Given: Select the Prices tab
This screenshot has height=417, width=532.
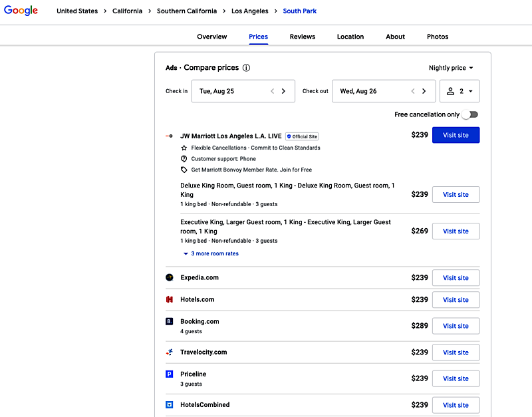Looking at the screenshot, I should [x=258, y=37].
